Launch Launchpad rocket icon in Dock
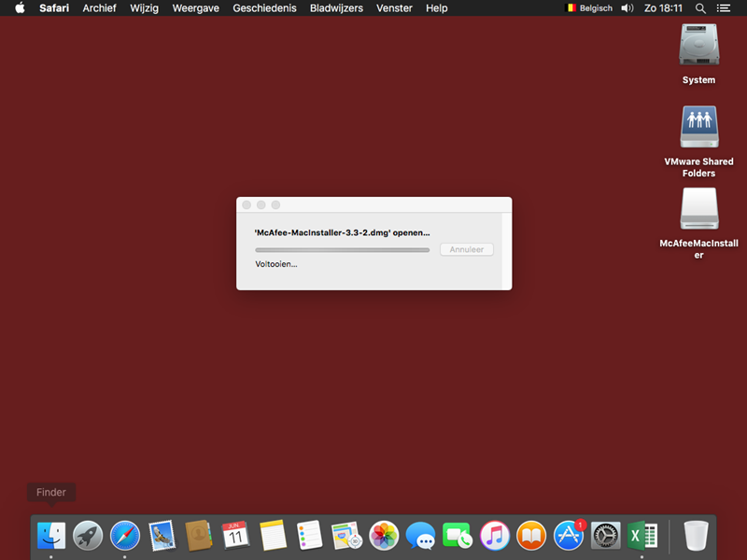This screenshot has width=747, height=560. coord(88,535)
